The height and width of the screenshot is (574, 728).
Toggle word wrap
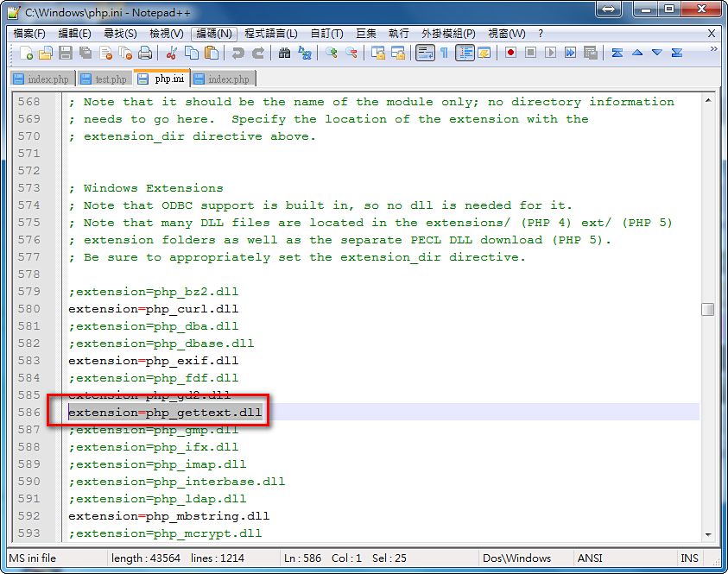tap(424, 53)
